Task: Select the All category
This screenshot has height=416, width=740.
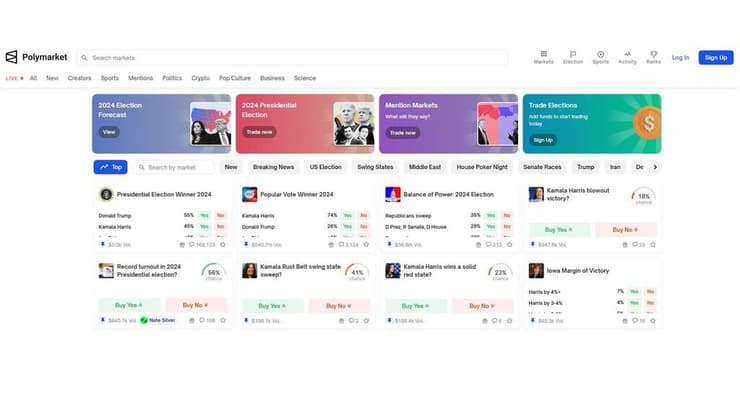Action: (33, 78)
